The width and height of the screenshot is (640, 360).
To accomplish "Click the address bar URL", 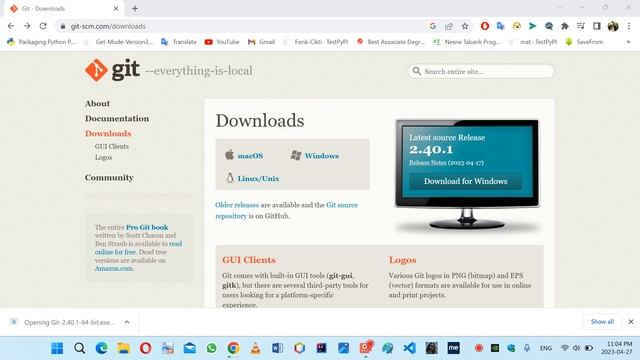I will coord(108,26).
